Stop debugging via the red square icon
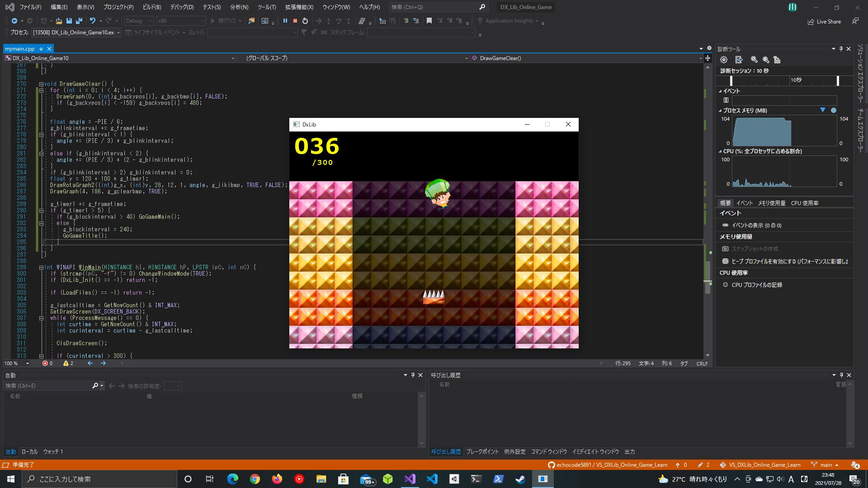The height and width of the screenshot is (488, 868). coord(295,21)
